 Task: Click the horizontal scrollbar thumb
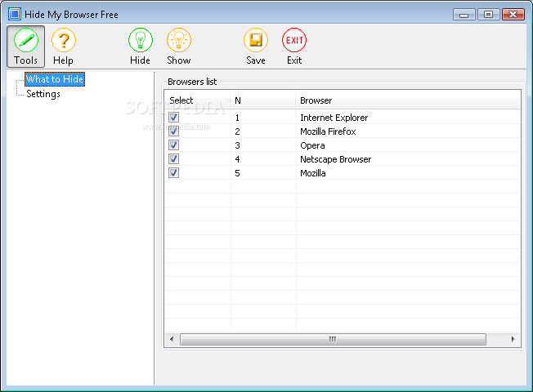[333, 339]
